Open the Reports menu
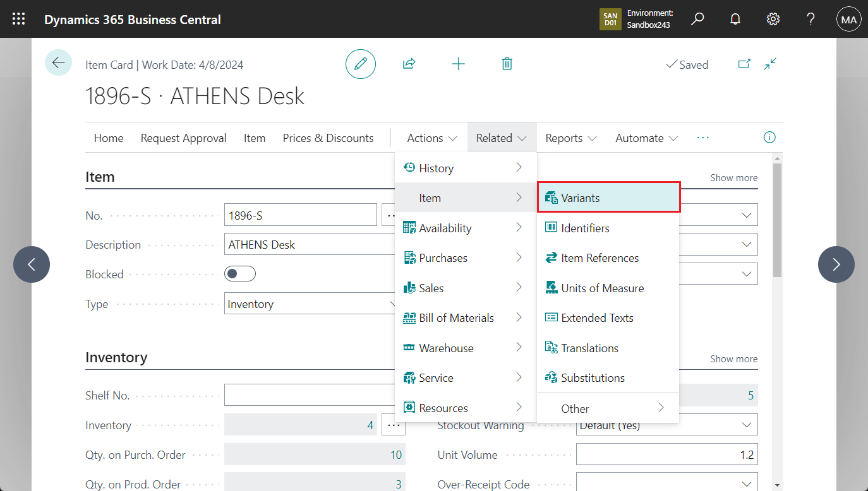This screenshot has height=491, width=868. point(570,138)
